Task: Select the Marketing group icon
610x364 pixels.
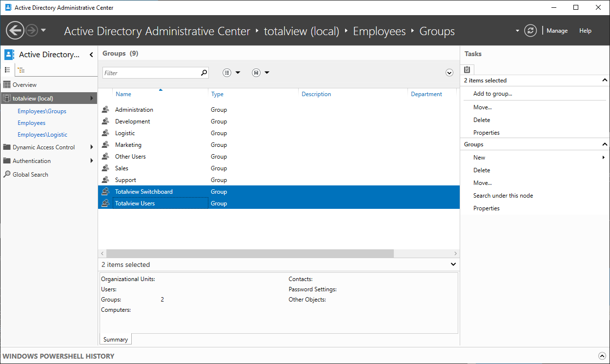Action: (x=105, y=145)
